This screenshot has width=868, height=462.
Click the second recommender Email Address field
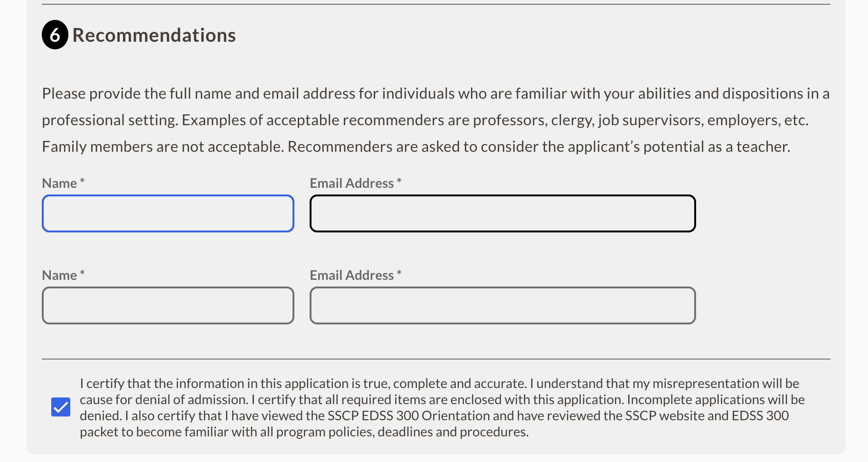pyautogui.click(x=502, y=305)
